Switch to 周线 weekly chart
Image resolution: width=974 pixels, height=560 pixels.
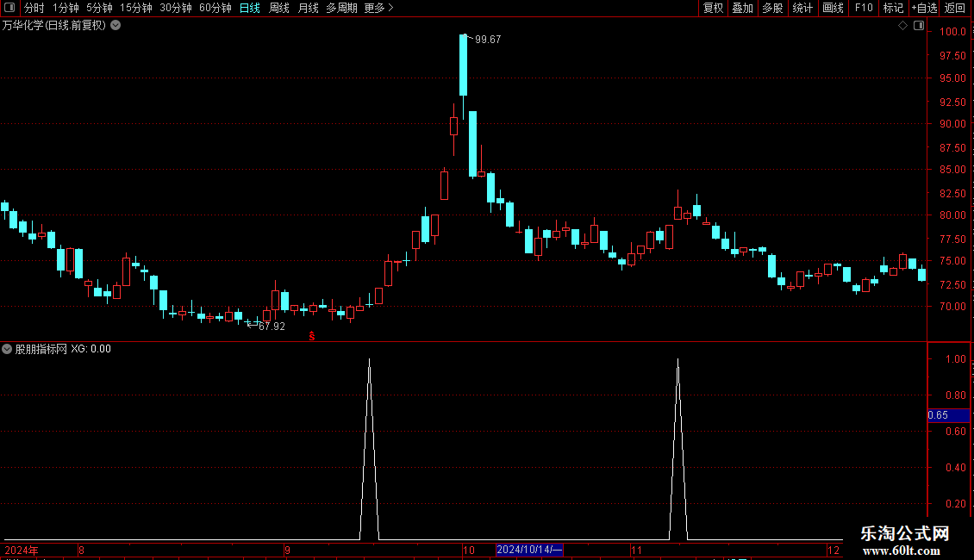(279, 8)
